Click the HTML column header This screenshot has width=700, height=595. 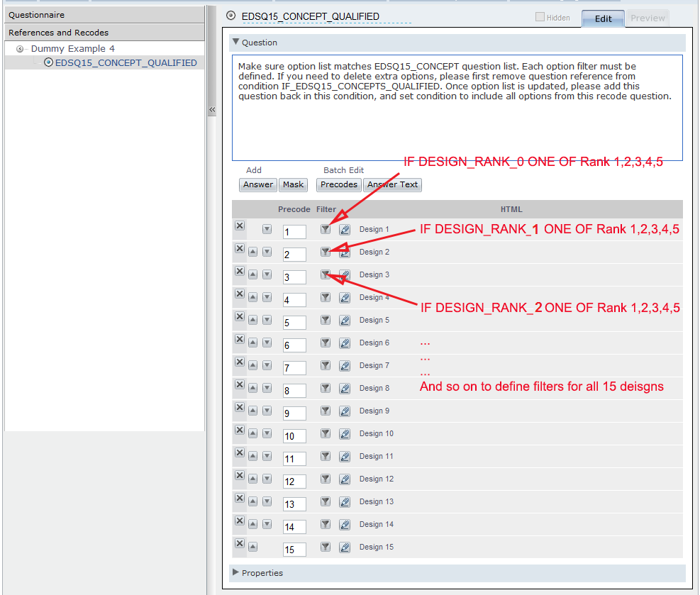pyautogui.click(x=511, y=209)
